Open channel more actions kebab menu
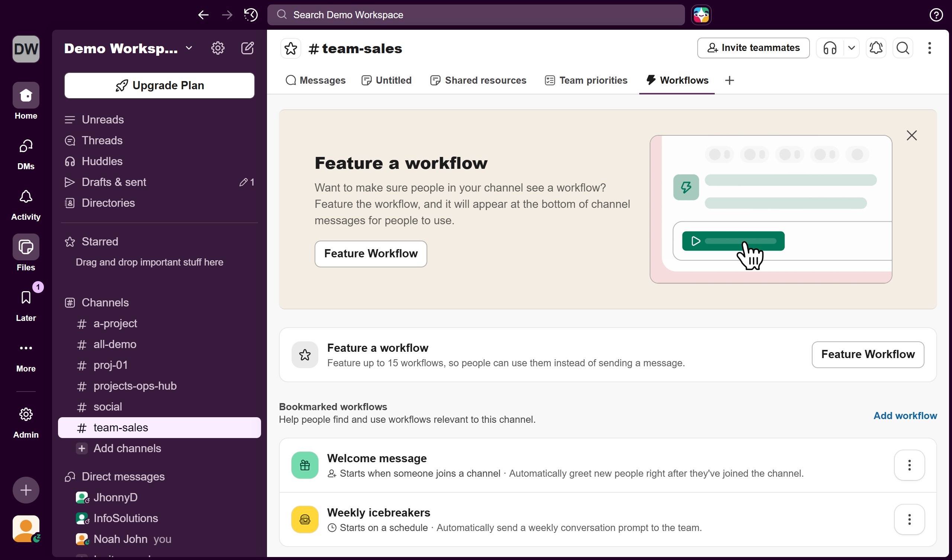 tap(929, 48)
